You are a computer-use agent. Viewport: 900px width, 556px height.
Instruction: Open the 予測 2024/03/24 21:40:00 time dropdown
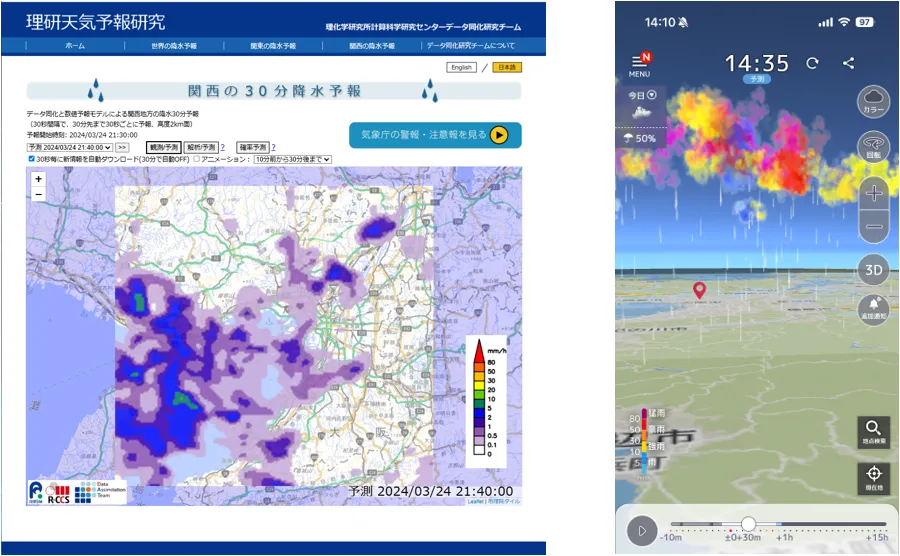coord(70,147)
